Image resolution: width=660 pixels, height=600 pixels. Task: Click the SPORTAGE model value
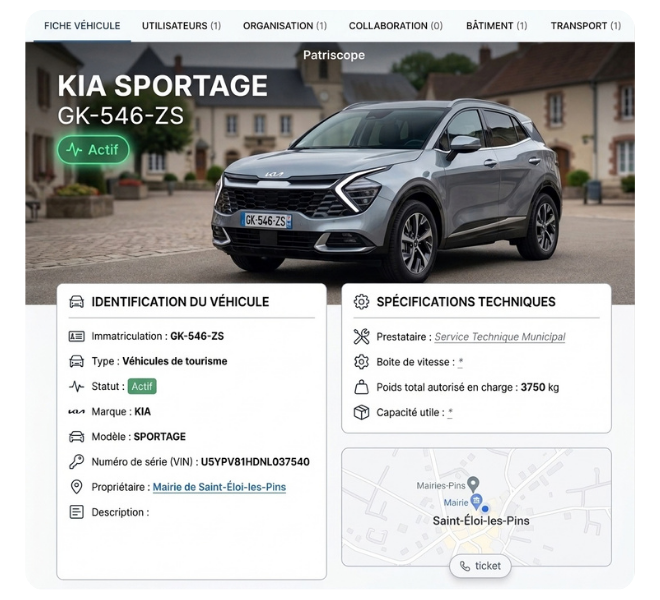[x=160, y=437]
